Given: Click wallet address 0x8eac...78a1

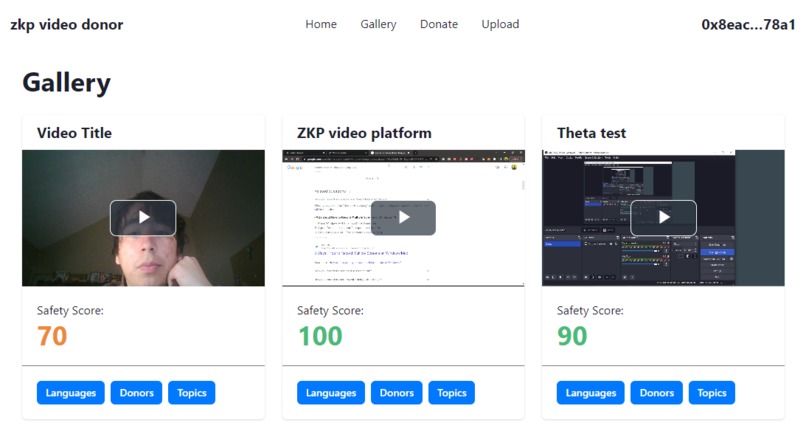Looking at the screenshot, I should [748, 24].
